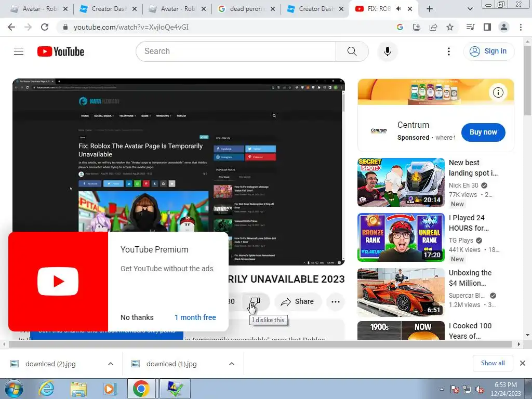
Task: Accept the 1 month free offer
Action: pyautogui.click(x=195, y=317)
